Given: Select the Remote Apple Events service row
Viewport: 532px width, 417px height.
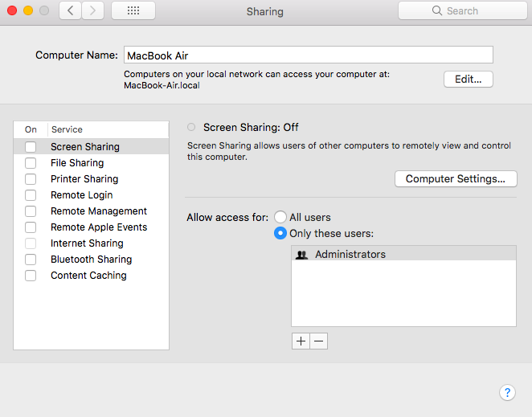Looking at the screenshot, I should (x=92, y=227).
